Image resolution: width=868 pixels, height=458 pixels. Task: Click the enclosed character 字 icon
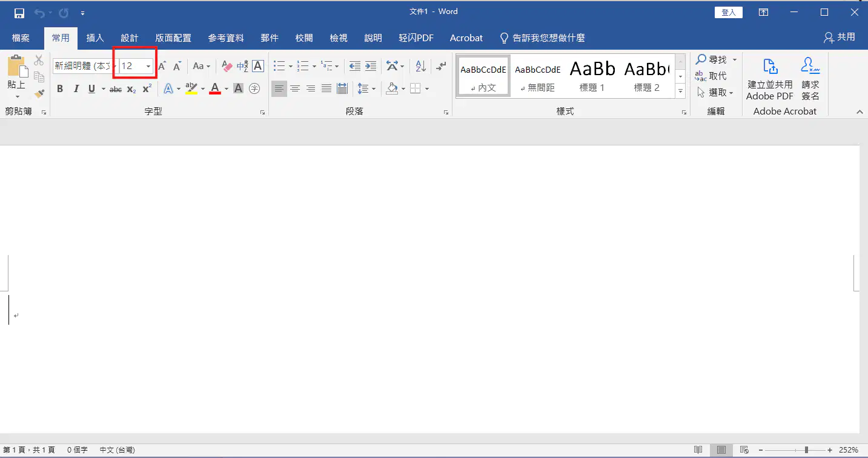255,89
